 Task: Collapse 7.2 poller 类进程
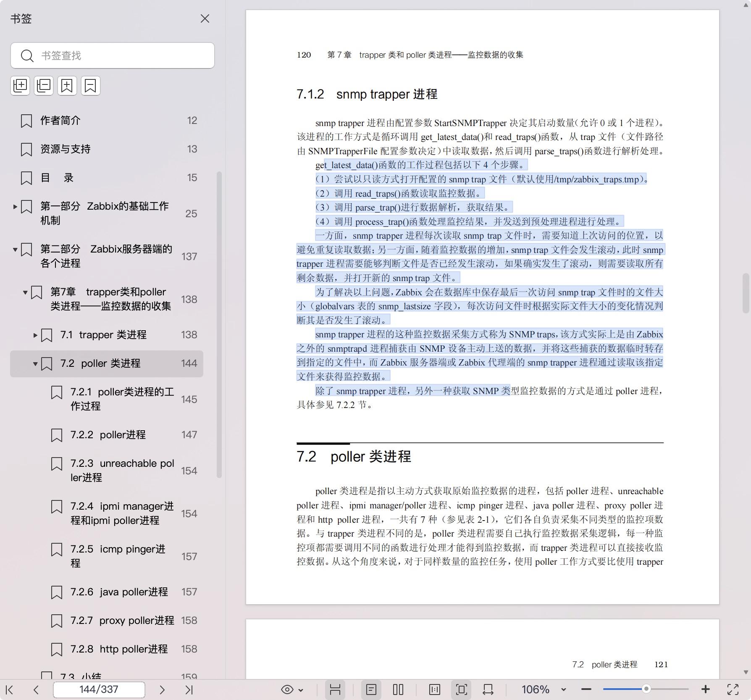(35, 364)
